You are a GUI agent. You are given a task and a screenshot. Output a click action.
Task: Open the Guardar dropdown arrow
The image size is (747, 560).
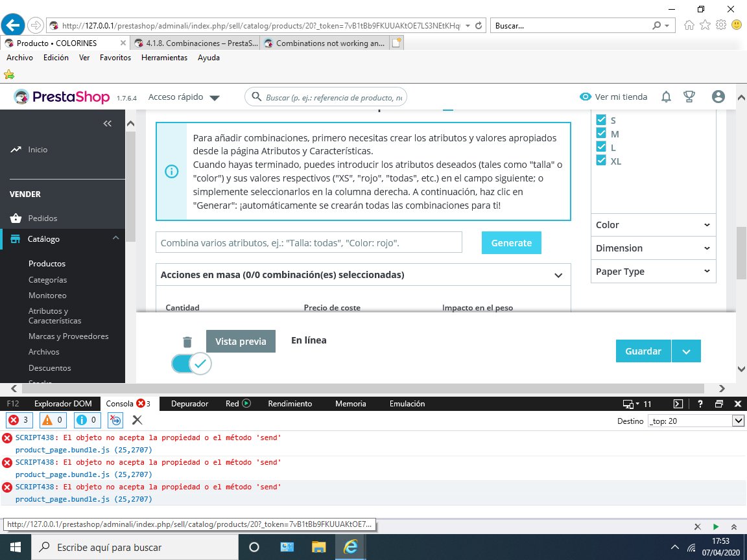tap(686, 351)
